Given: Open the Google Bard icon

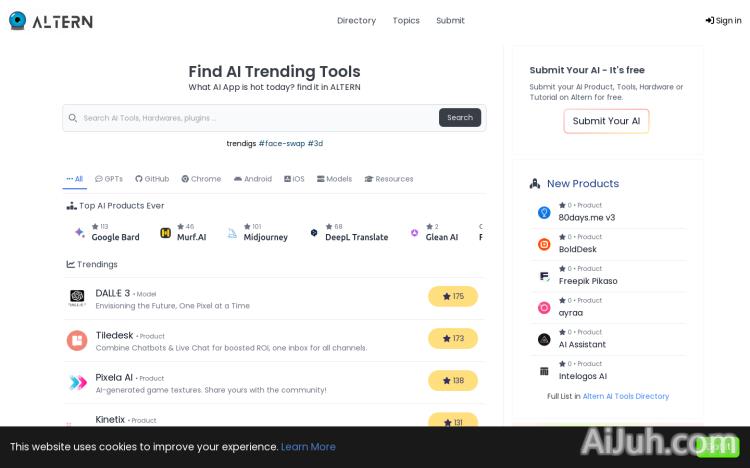Looking at the screenshot, I should (79, 233).
